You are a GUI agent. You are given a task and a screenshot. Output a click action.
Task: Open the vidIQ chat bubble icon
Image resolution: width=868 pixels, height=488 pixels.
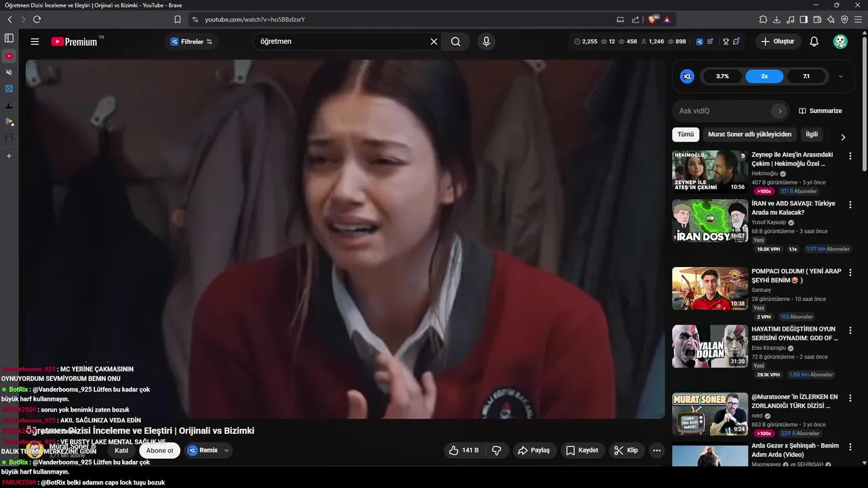click(736, 41)
